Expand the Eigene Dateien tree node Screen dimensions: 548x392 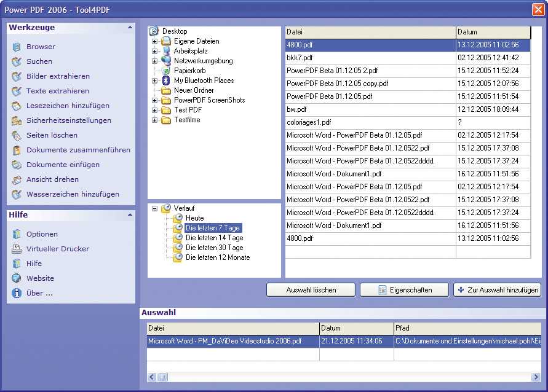coord(155,41)
